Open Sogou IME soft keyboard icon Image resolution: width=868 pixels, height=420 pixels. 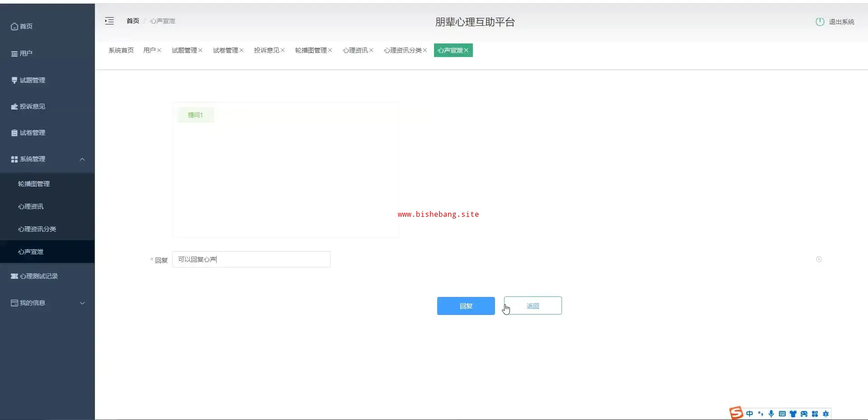click(x=782, y=414)
